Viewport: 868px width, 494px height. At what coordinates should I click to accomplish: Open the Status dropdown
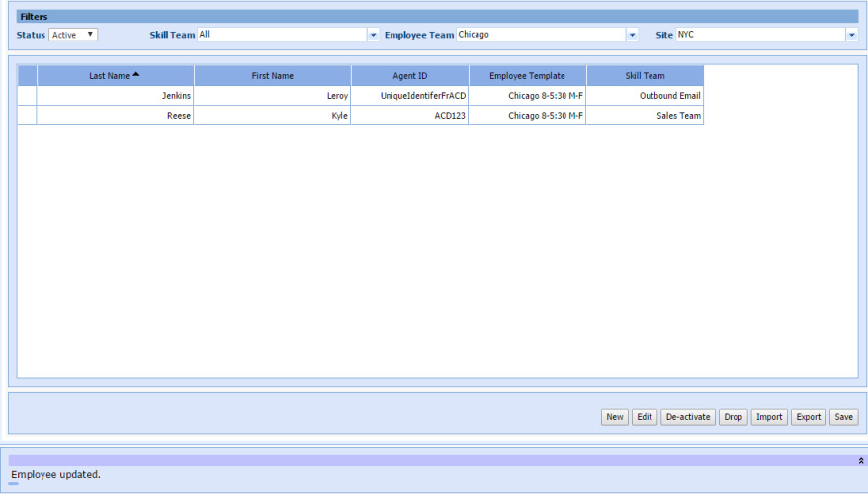73,35
